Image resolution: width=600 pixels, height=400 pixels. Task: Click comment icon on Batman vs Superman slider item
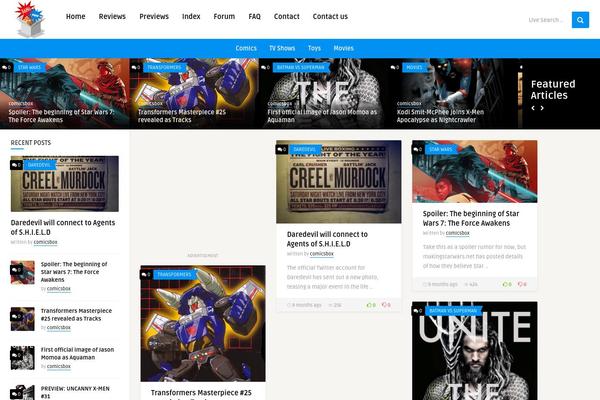(x=265, y=67)
